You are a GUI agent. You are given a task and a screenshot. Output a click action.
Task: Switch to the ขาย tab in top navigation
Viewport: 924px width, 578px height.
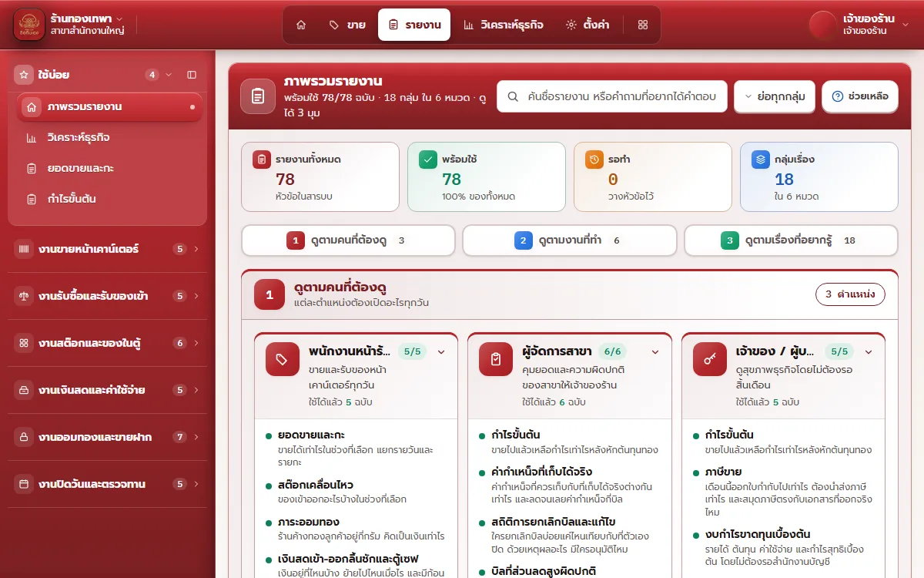(x=347, y=25)
